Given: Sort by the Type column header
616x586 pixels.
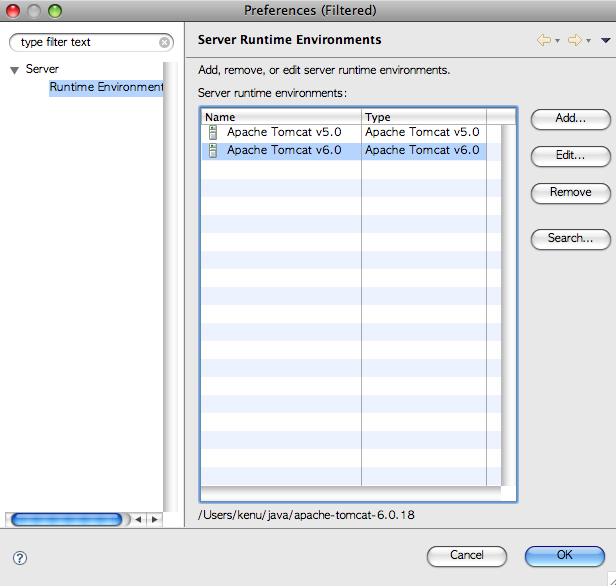Looking at the screenshot, I should 424,117.
